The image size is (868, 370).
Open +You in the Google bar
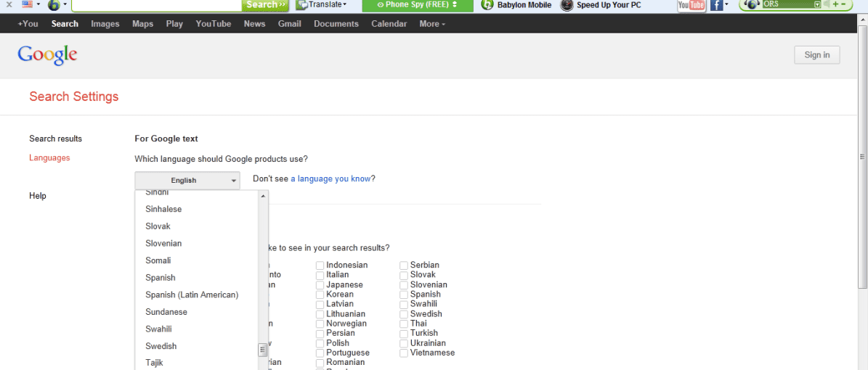click(x=28, y=24)
